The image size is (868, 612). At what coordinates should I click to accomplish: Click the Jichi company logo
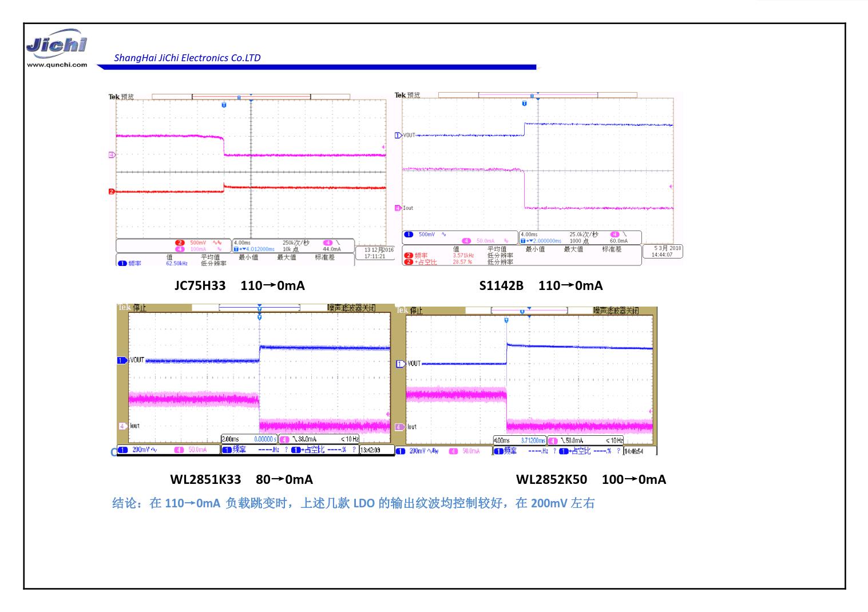click(57, 44)
